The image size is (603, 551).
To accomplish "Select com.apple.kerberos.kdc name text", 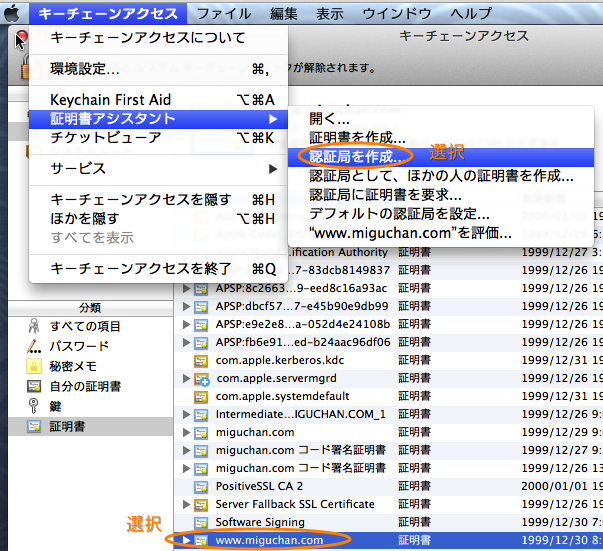I will (x=280, y=360).
